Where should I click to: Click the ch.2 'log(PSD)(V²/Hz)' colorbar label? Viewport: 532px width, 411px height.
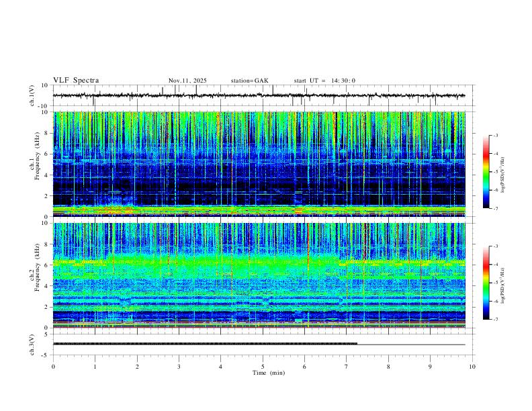coord(503,286)
